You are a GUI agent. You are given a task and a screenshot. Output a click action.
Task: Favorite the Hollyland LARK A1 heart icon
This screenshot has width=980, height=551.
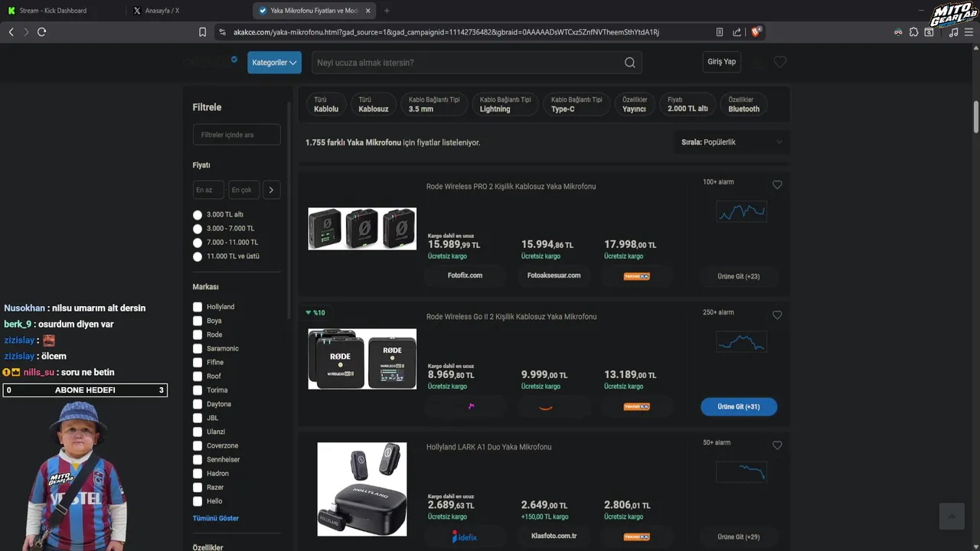point(777,445)
